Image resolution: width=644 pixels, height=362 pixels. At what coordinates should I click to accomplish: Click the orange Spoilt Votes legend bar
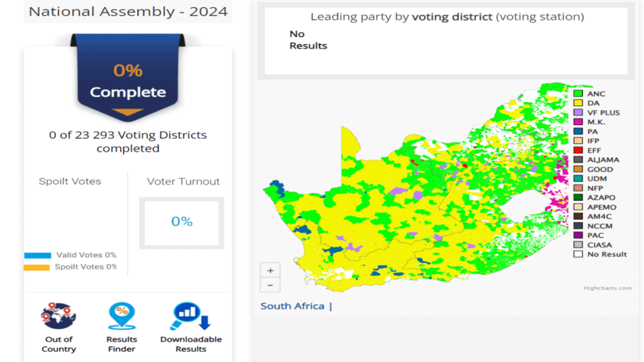[x=37, y=267]
